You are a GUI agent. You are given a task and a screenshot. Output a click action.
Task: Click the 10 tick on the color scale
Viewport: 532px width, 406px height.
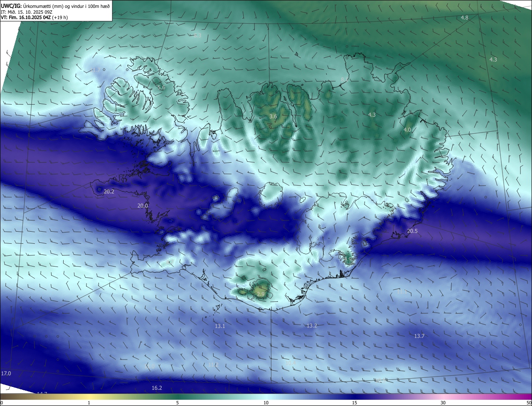tap(266, 403)
